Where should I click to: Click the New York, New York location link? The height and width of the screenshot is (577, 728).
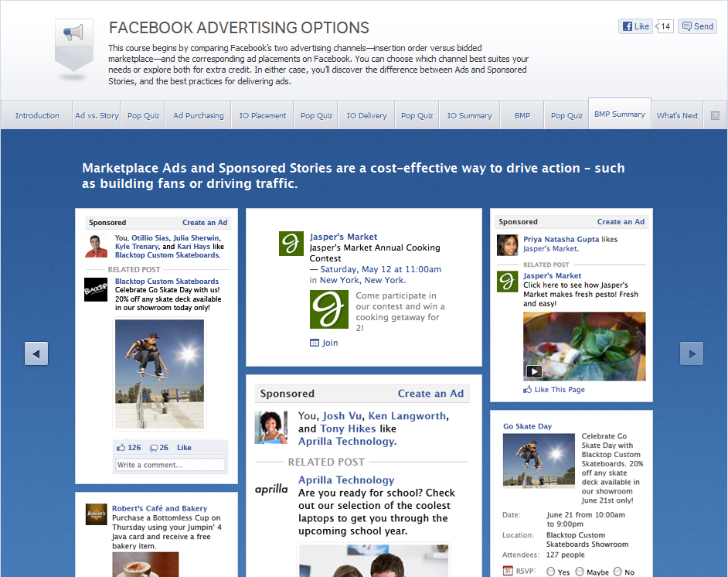click(362, 280)
